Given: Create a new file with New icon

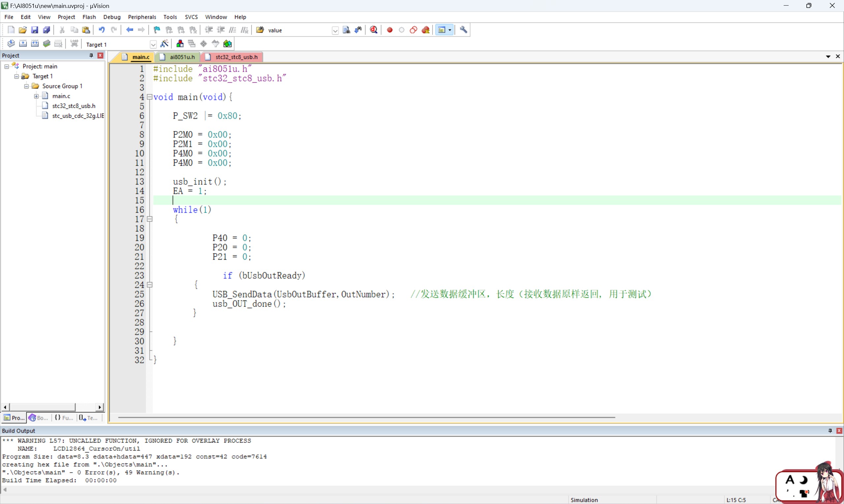Looking at the screenshot, I should (x=11, y=30).
